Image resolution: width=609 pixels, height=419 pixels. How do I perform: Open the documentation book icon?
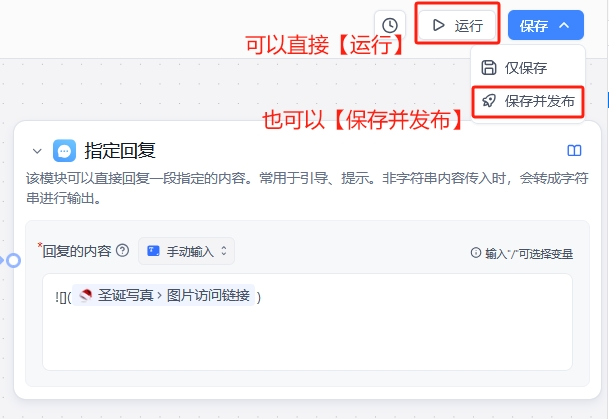574,150
